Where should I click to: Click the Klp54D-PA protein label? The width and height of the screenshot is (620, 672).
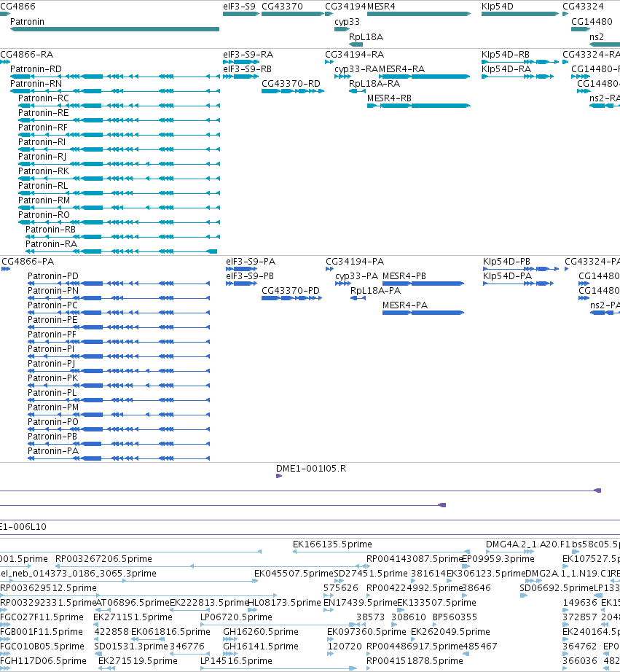[507, 276]
